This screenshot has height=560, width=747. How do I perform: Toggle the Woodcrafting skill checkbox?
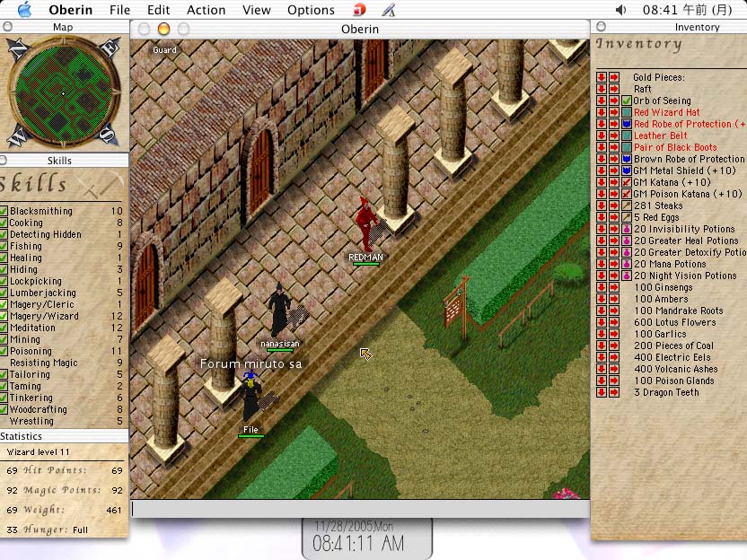(x=4, y=409)
